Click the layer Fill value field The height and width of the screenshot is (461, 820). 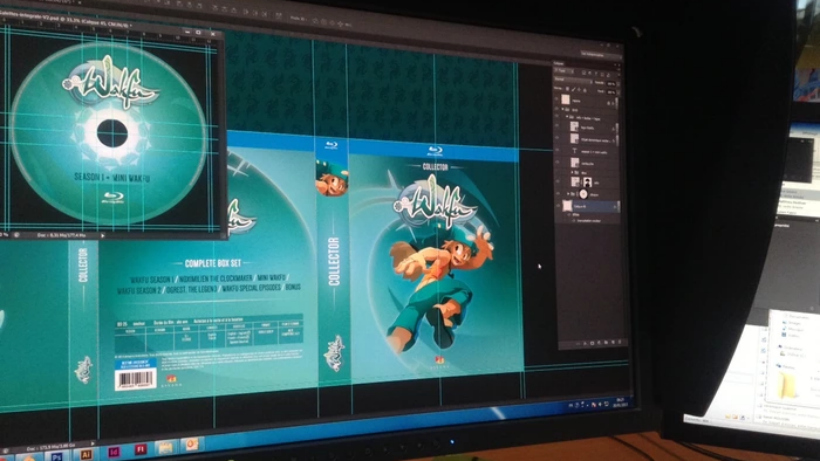pyautogui.click(x=611, y=92)
